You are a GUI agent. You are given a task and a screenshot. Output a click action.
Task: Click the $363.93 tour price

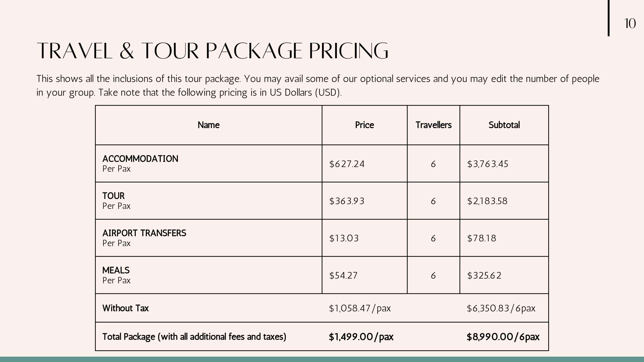tap(347, 201)
